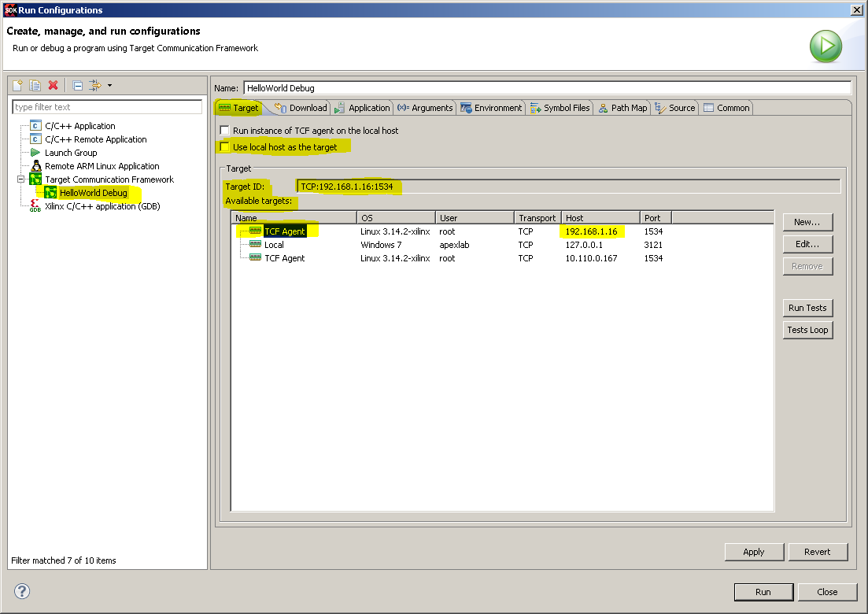Image resolution: width=868 pixels, height=614 pixels.
Task: Click the Apply button
Action: pyautogui.click(x=754, y=552)
